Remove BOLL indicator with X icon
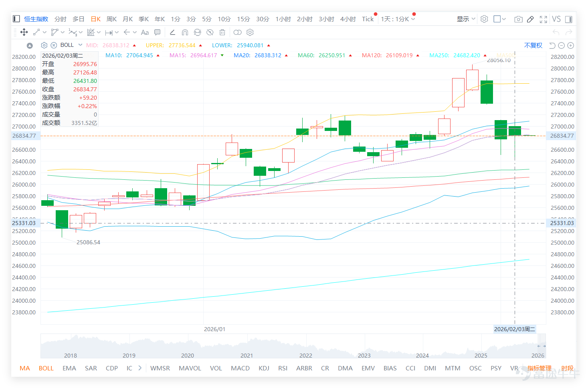The height and width of the screenshot is (388, 588). (x=54, y=45)
